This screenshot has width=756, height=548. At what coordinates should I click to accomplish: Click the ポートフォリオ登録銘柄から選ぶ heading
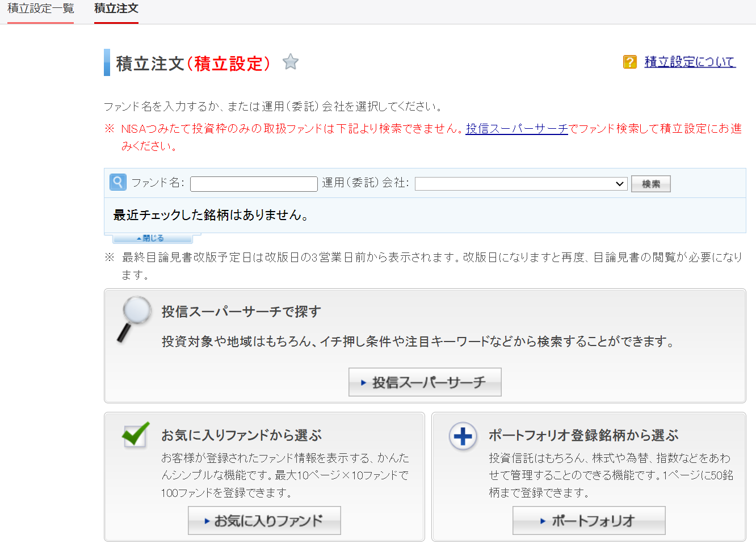coord(583,435)
